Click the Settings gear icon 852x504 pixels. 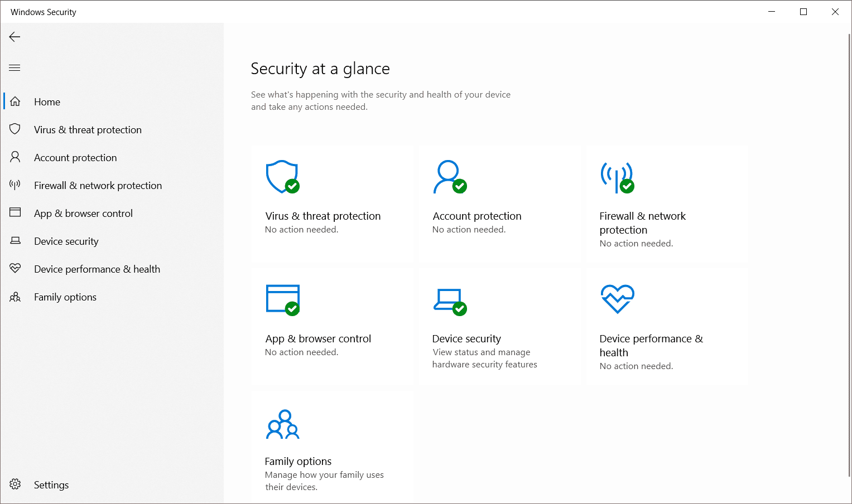coord(15,484)
